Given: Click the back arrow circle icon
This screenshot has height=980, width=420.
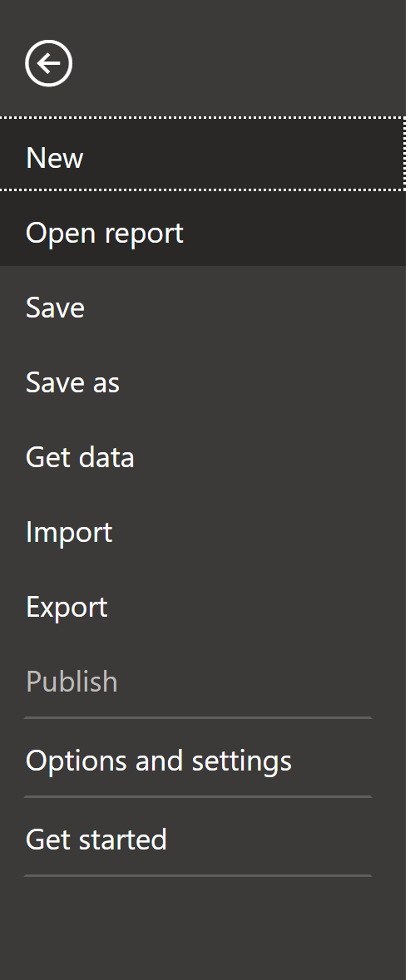Looking at the screenshot, I should point(49,63).
